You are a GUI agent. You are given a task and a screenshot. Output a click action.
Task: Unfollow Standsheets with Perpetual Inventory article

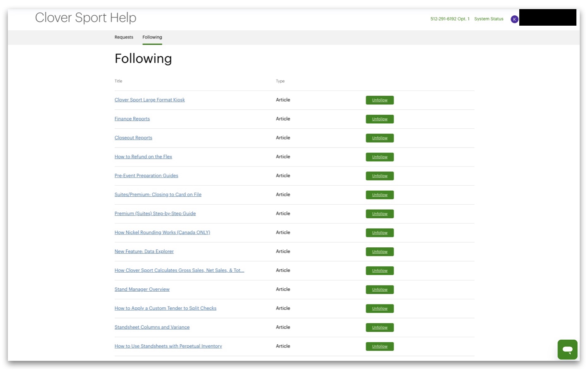(380, 347)
